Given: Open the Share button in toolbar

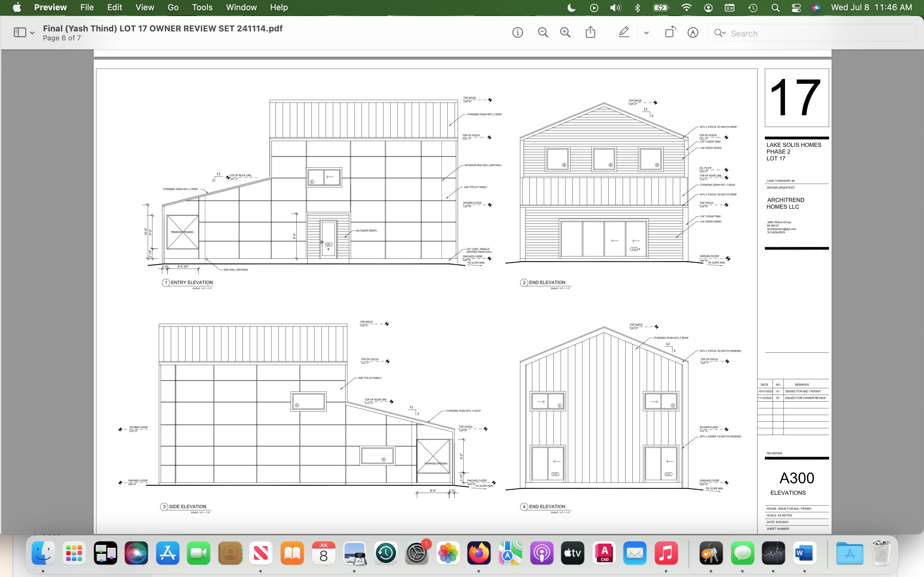Looking at the screenshot, I should click(x=590, y=32).
